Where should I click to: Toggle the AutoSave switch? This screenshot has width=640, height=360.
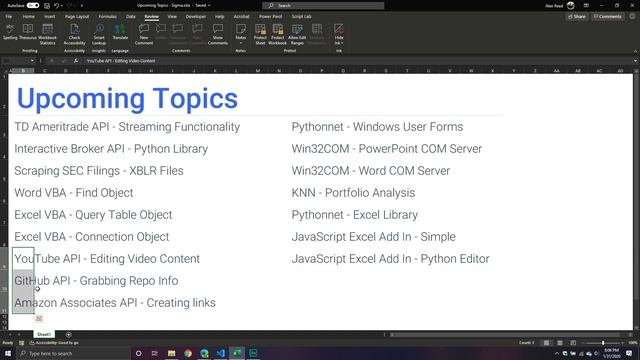(x=33, y=6)
